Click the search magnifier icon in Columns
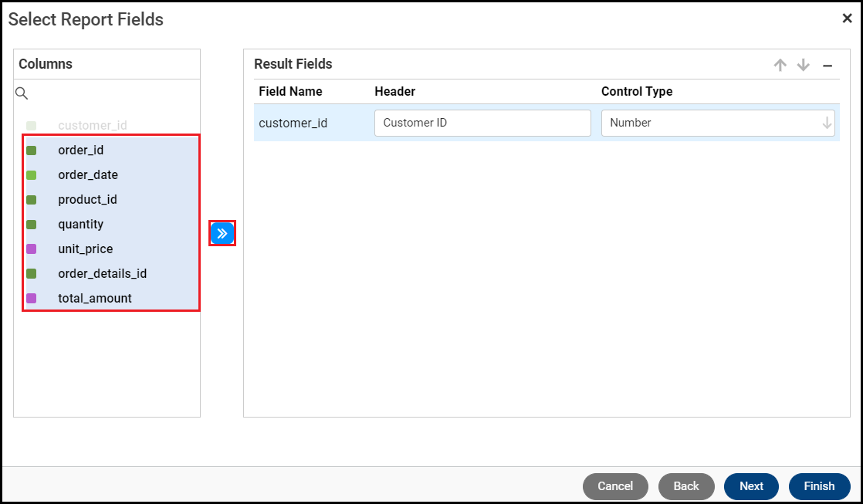The height and width of the screenshot is (504, 863). [22, 93]
